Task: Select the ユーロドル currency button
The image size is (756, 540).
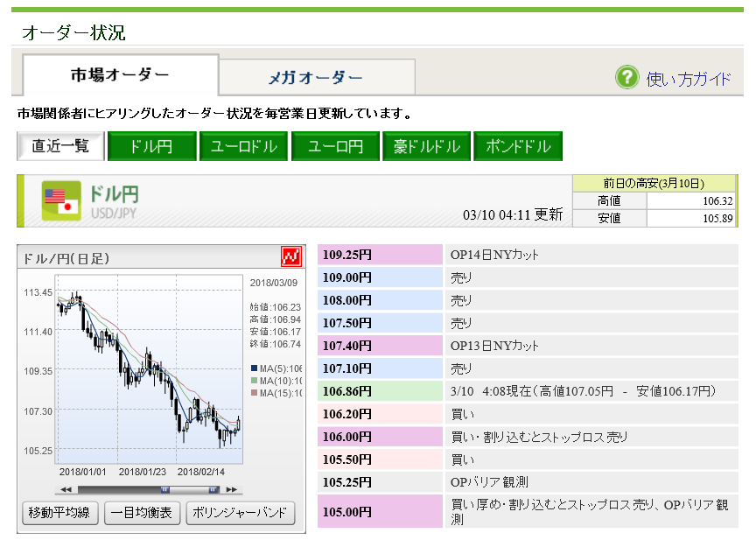Action: [x=243, y=146]
